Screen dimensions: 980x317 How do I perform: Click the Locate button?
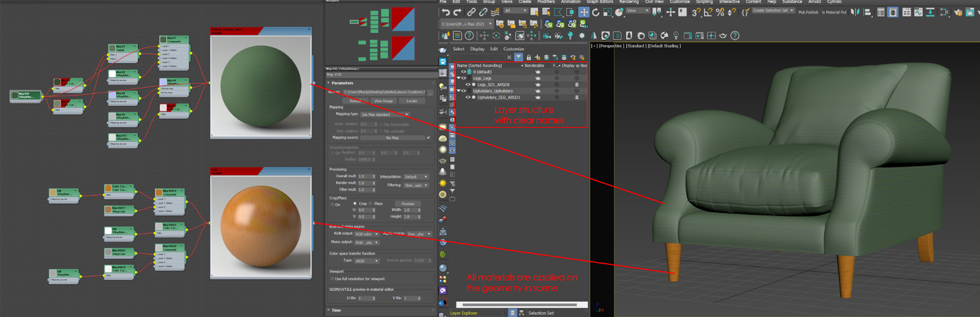412,101
